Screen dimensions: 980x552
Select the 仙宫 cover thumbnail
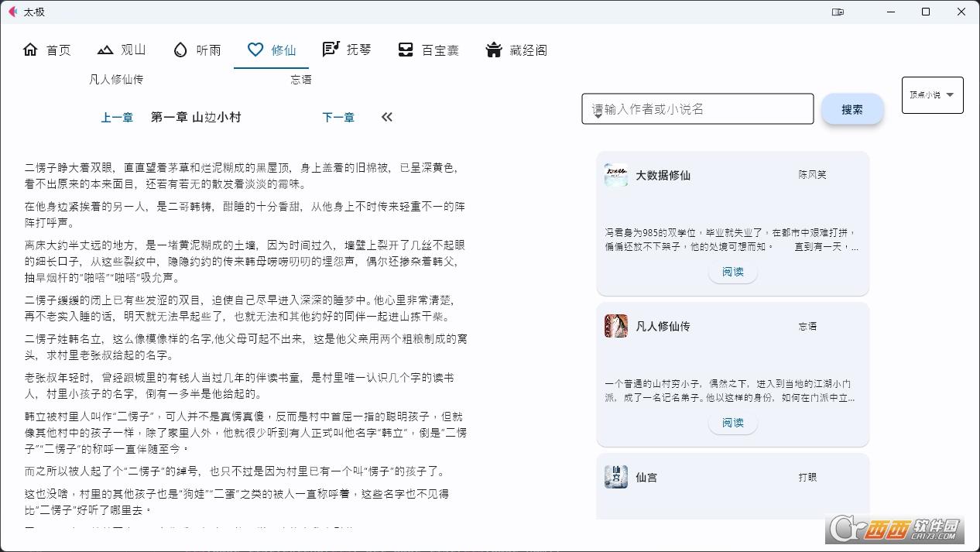pos(616,477)
